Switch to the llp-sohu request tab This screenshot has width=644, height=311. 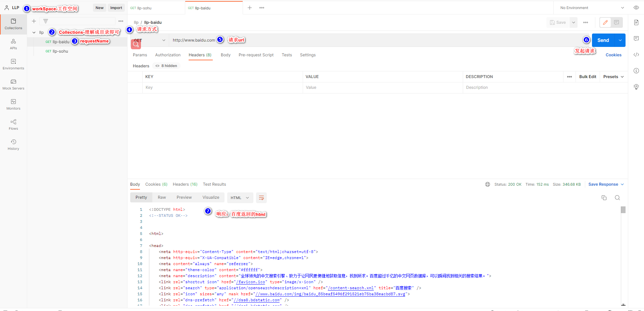(x=156, y=8)
